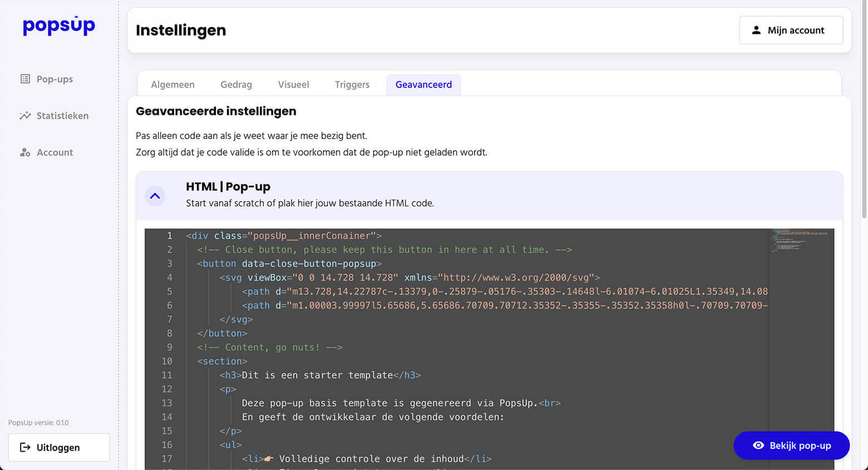This screenshot has height=470, width=868.
Task: Select the Visueel tab
Action: click(293, 84)
